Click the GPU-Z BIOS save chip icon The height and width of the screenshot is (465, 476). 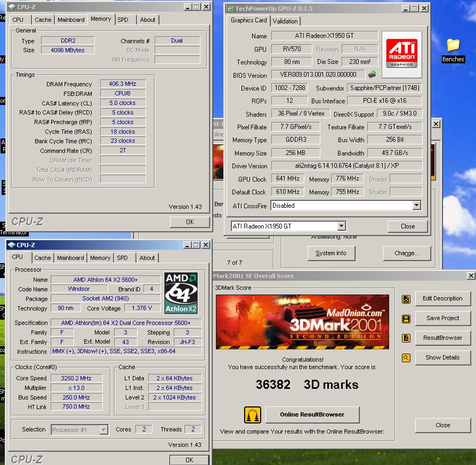pos(372,74)
